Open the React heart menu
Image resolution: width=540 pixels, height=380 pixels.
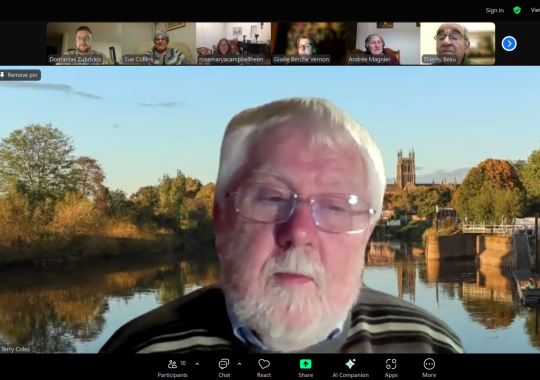pyautogui.click(x=264, y=368)
